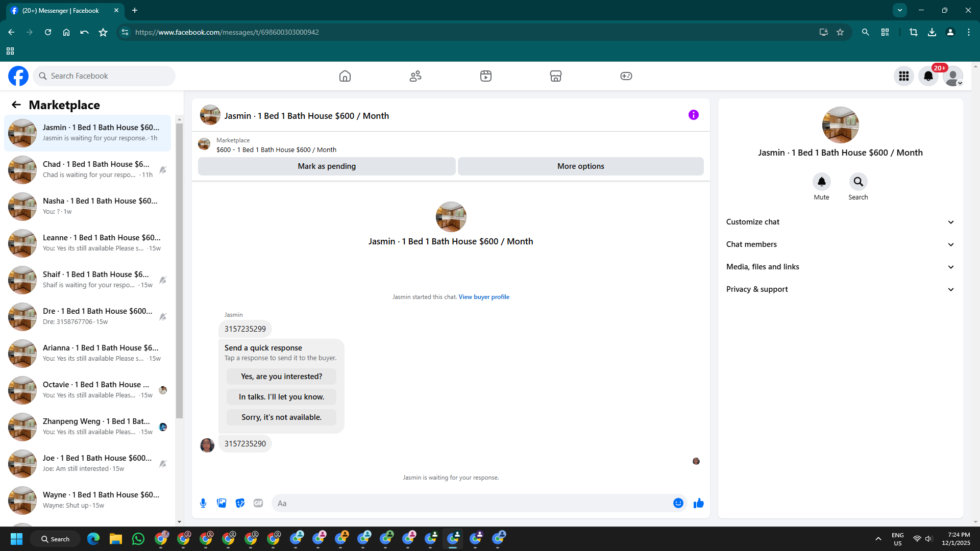Viewport: 980px width, 551px height.
Task: Open the GIF picker
Action: click(258, 503)
